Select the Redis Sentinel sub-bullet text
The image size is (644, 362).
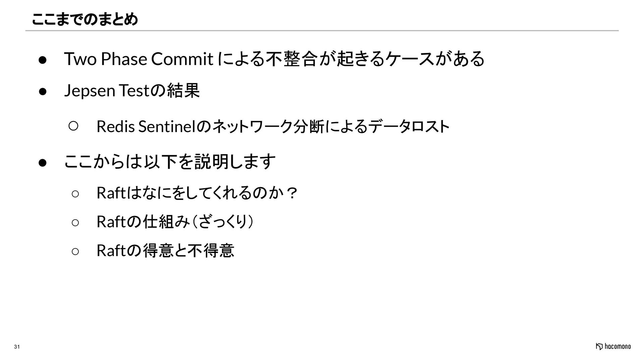click(x=273, y=127)
